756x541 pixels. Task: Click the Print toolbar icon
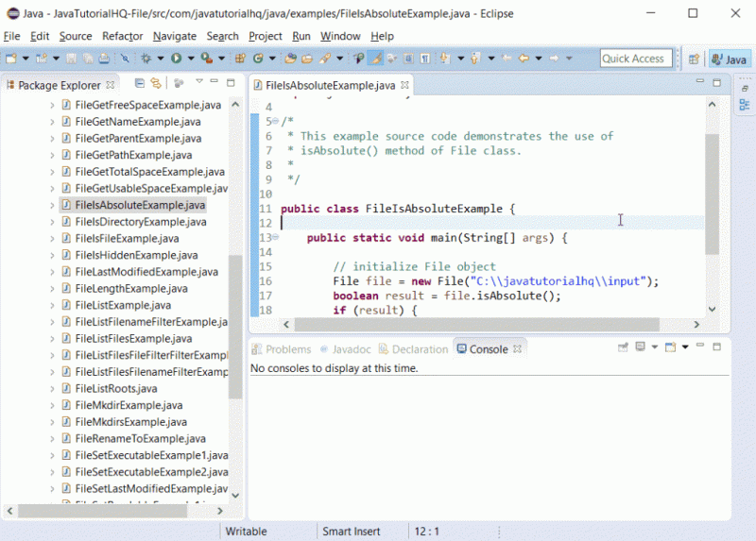(104, 59)
